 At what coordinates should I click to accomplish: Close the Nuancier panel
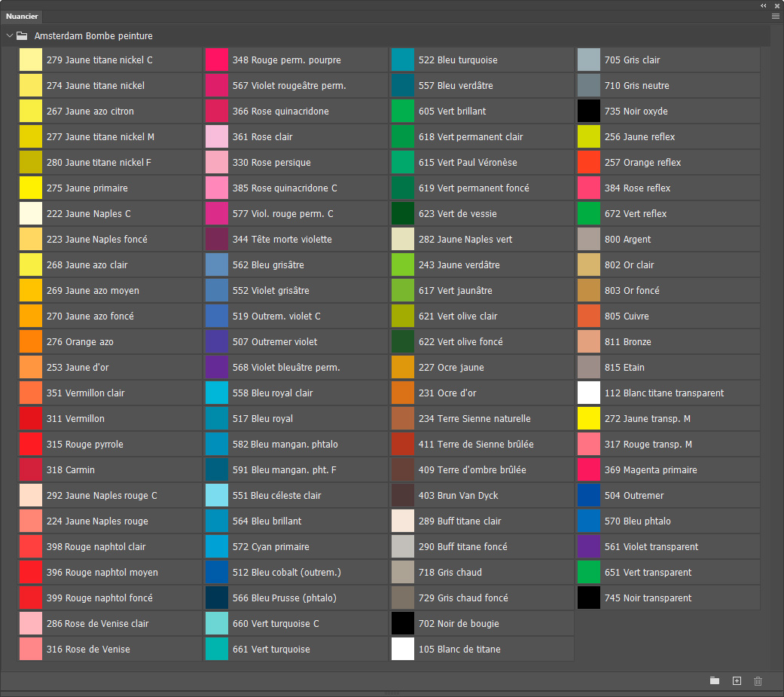[777, 5]
